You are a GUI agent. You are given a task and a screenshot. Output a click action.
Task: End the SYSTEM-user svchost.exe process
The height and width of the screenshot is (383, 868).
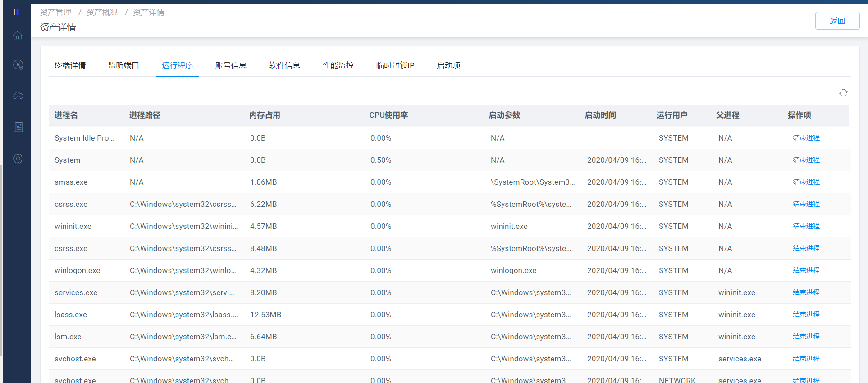[806, 359]
